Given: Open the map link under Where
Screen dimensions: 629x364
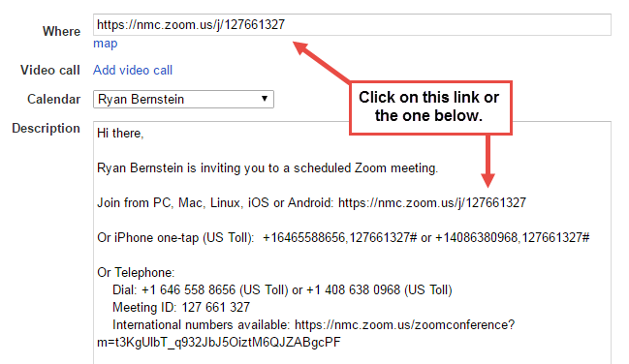Looking at the screenshot, I should [105, 44].
